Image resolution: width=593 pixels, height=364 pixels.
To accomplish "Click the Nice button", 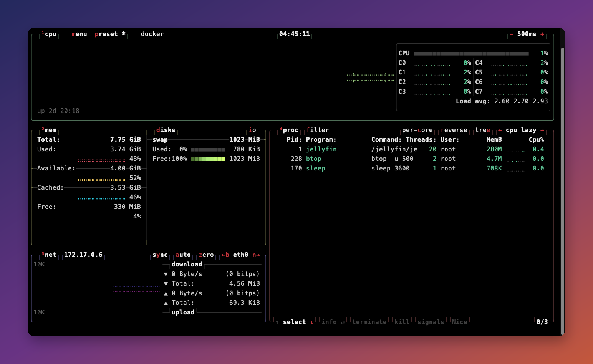I will [460, 322].
